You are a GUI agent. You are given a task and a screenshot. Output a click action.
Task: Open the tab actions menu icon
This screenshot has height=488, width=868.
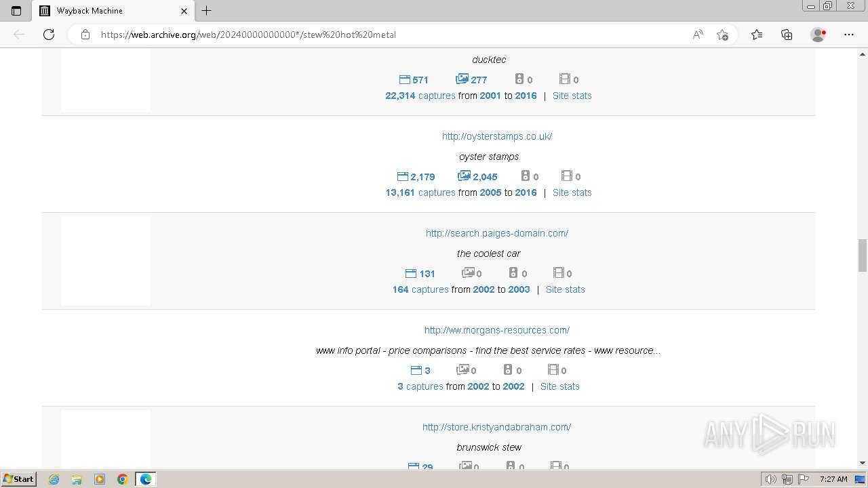[16, 11]
